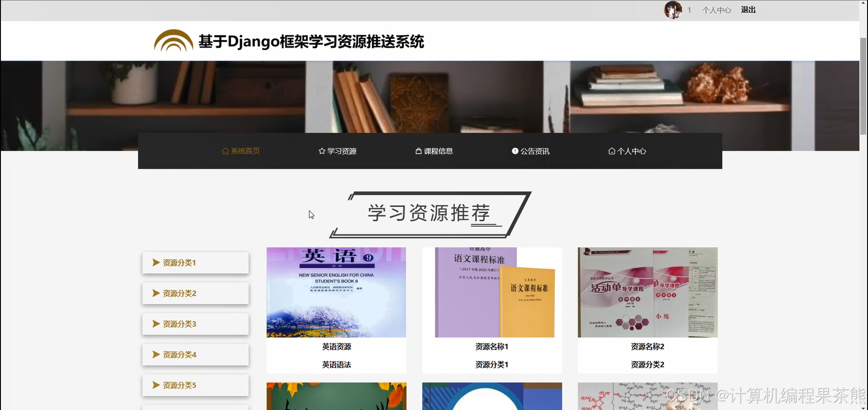The image size is (868, 410).
Task: Click star icon beside 学习资源
Action: (x=322, y=151)
